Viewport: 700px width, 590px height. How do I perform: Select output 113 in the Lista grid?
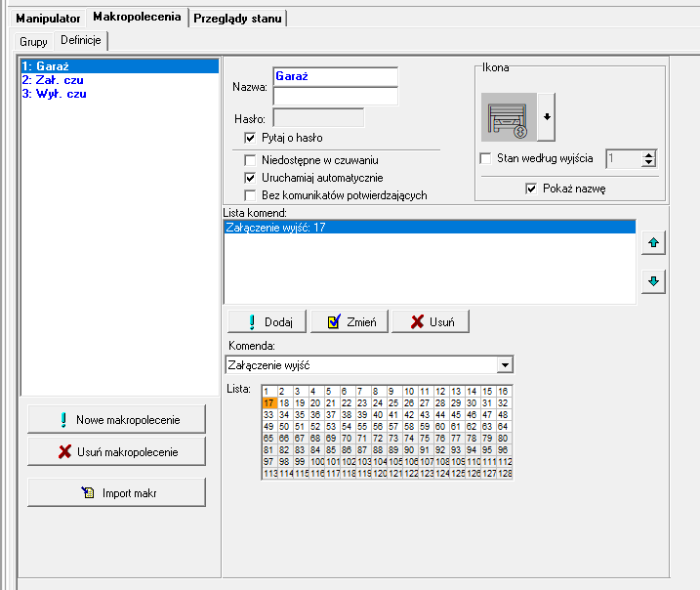(x=270, y=474)
